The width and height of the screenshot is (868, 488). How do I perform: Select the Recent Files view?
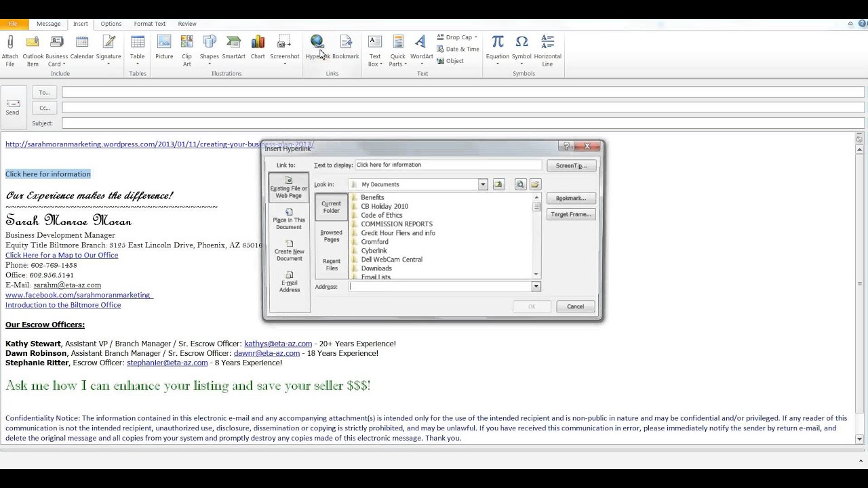click(332, 264)
